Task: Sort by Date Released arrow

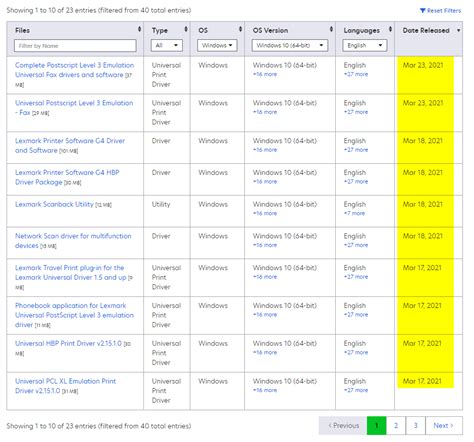Action: pyautogui.click(x=458, y=30)
